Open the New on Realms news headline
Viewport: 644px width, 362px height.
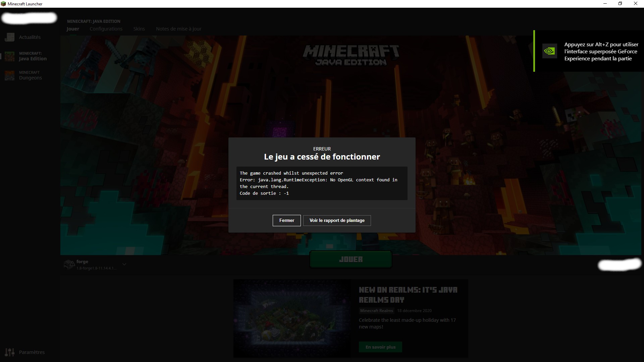pos(408,295)
